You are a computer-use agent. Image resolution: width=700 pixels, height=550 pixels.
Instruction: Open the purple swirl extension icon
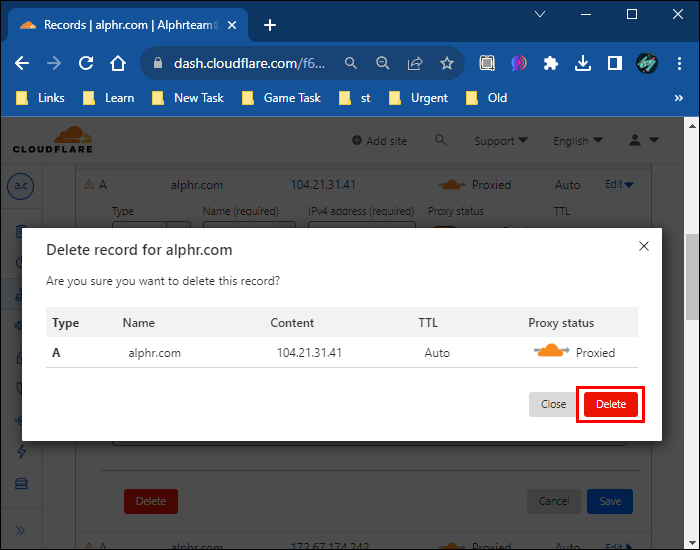coord(519,63)
